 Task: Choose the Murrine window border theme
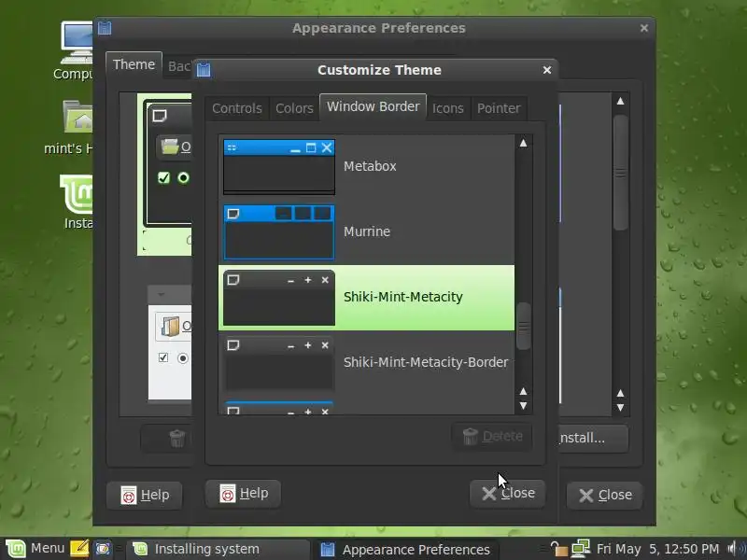point(366,231)
